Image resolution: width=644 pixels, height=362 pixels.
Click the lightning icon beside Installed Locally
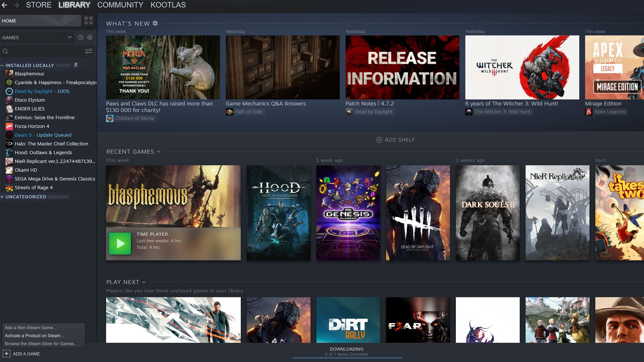tap(76, 65)
